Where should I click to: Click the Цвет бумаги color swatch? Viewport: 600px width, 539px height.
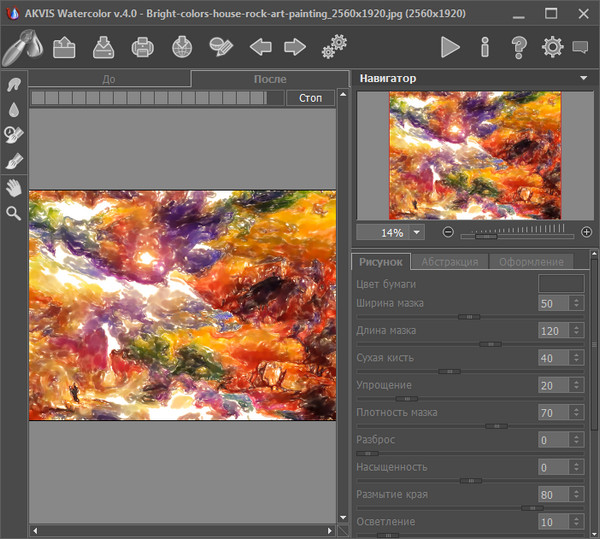(x=561, y=284)
